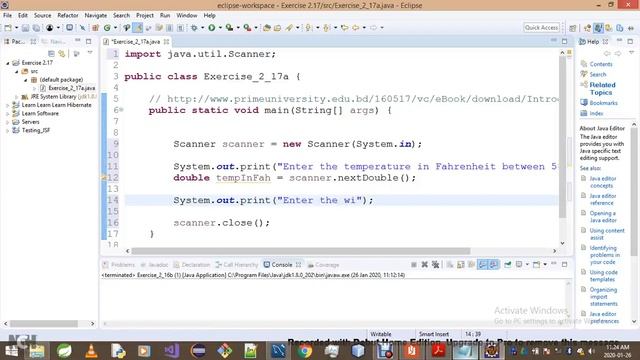Viewport: 640px width, 360px height.
Task: Open Adobe Acrobat from taskbar
Action: click(438, 351)
